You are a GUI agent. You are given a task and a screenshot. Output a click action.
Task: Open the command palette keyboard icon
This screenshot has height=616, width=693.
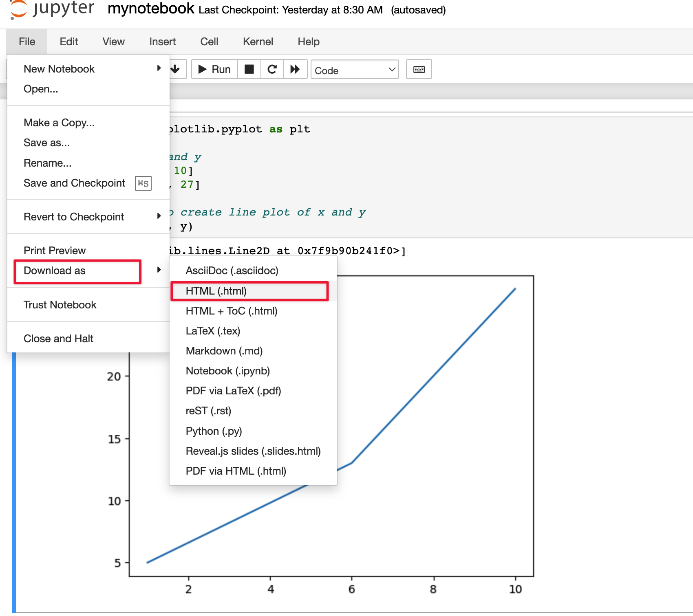point(419,69)
